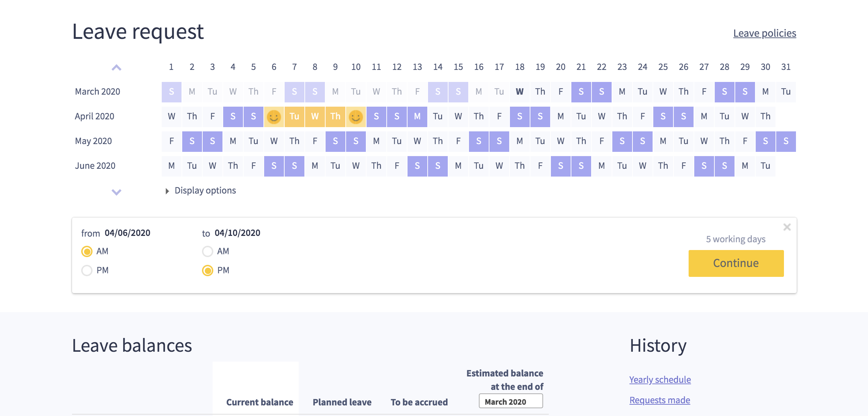Click the down chevron to show later months
Viewport: 868px width, 416px height.
pos(117,192)
